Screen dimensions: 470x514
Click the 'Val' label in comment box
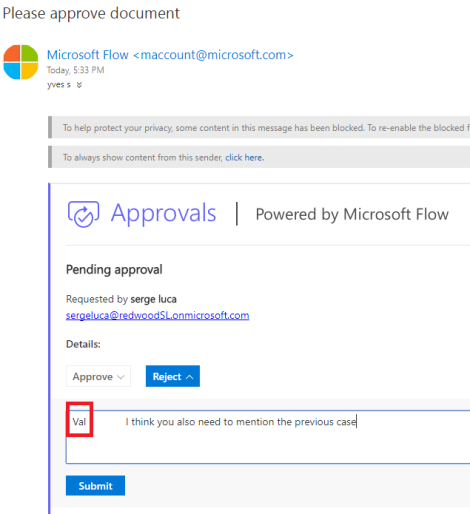pyautogui.click(x=79, y=422)
